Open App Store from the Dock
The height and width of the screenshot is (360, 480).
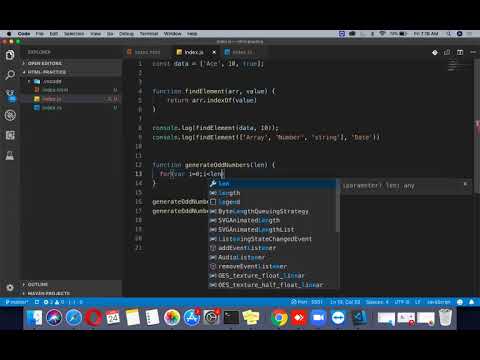192,317
